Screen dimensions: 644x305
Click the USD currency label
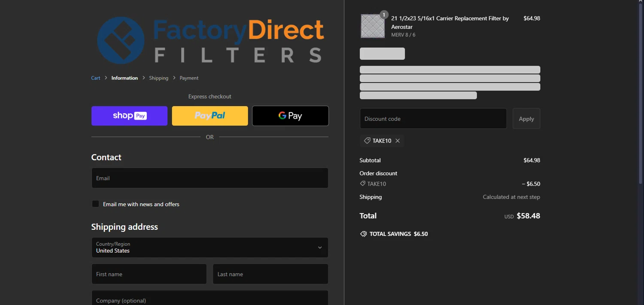point(509,217)
